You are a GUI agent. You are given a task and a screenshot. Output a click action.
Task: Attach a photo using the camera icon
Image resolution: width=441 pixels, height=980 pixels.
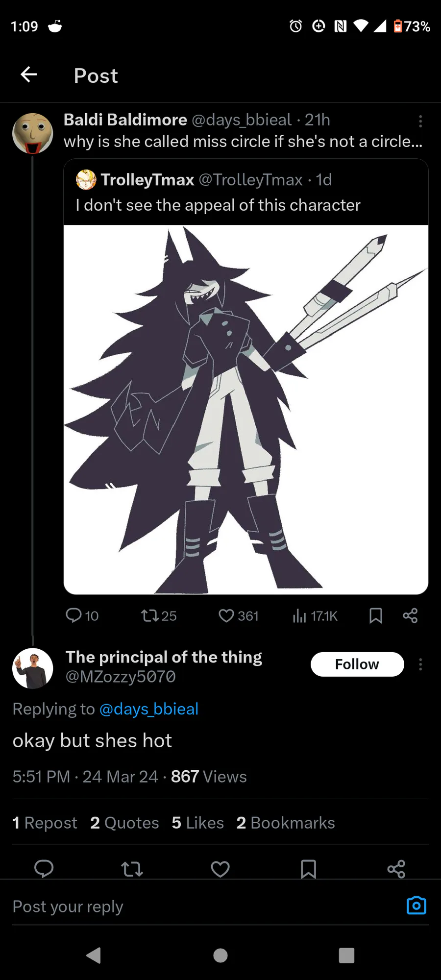pyautogui.click(x=416, y=906)
